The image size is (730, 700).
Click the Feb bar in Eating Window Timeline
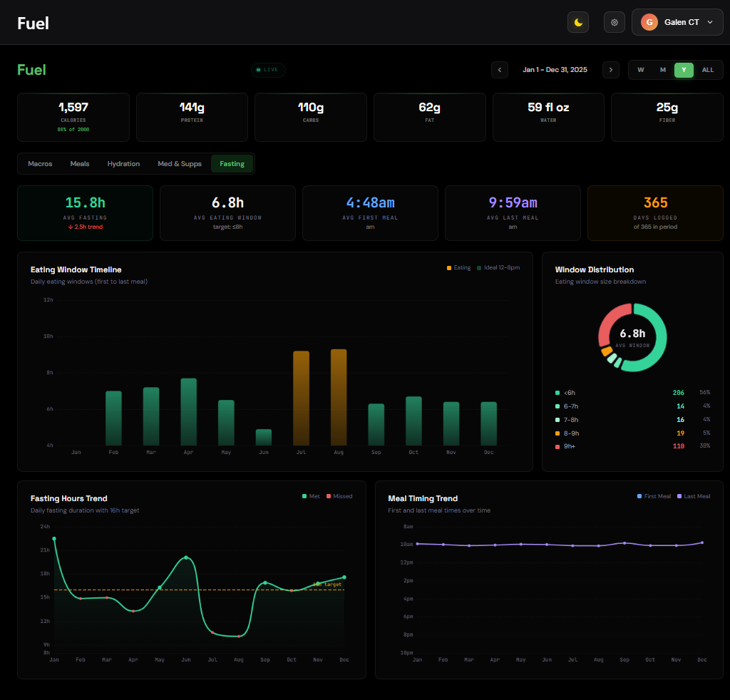113,418
